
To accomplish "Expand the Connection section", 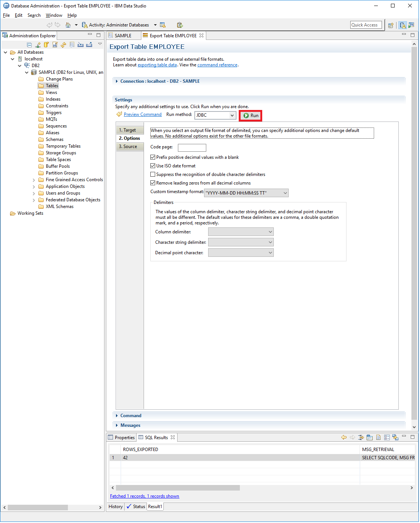I will (117, 81).
